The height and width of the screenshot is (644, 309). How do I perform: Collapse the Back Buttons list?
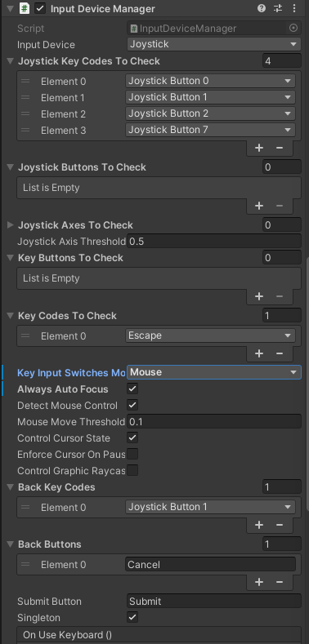tap(11, 544)
